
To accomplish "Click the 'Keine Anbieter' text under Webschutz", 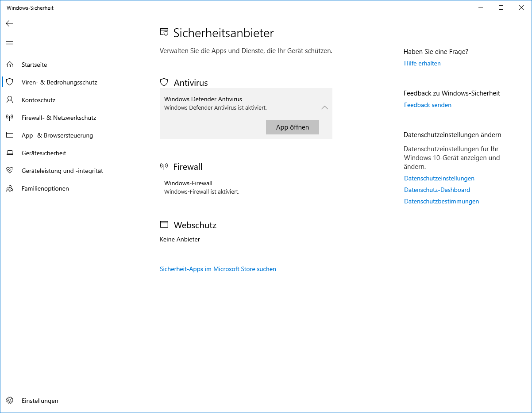I will pyautogui.click(x=180, y=239).
